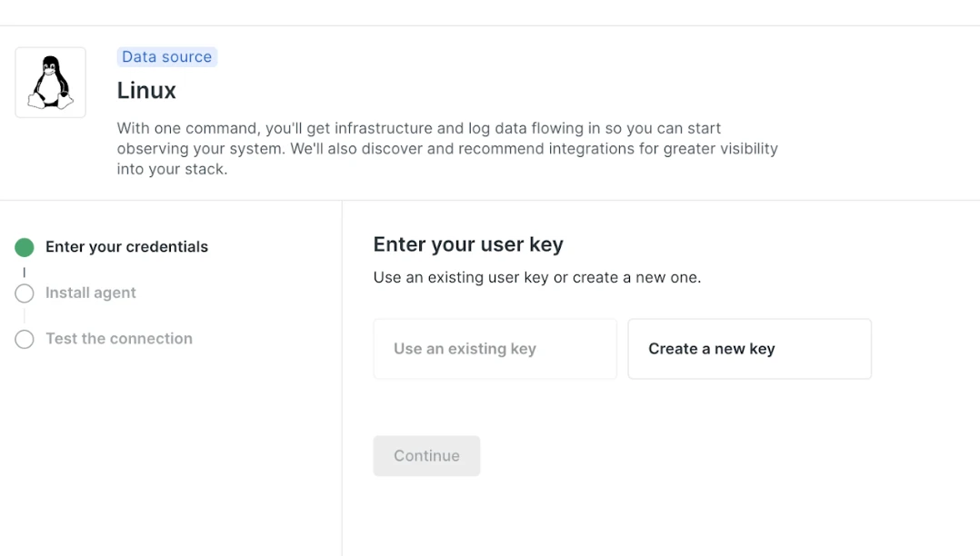Click the Continue button

tap(427, 455)
